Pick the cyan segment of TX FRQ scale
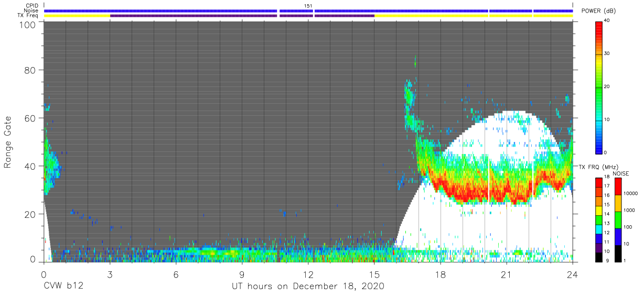 tap(599, 229)
